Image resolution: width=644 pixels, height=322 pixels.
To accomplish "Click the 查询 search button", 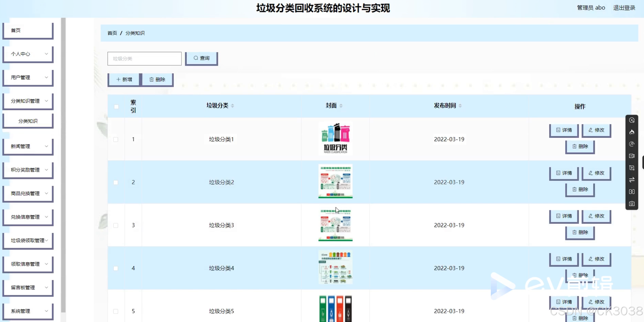I will click(201, 58).
